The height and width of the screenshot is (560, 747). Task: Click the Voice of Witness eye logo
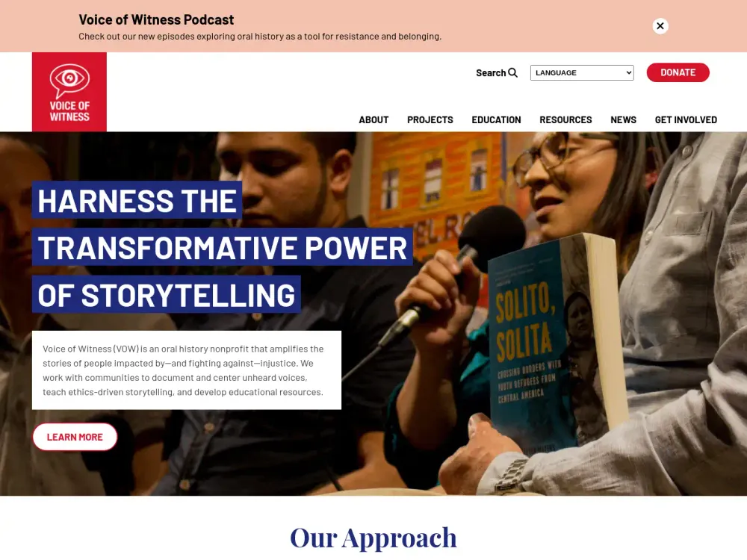pos(69,92)
